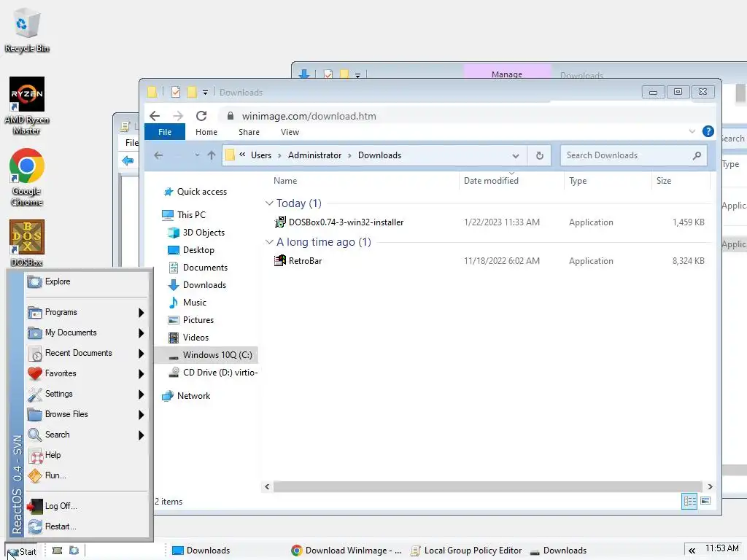Click the Help lifebuoy icon
The height and width of the screenshot is (560, 747).
(35, 456)
